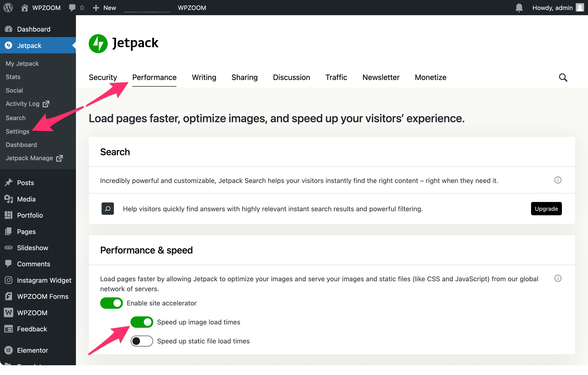The image size is (588, 375).
Task: Click the Posts pin icon
Action: tap(9, 183)
